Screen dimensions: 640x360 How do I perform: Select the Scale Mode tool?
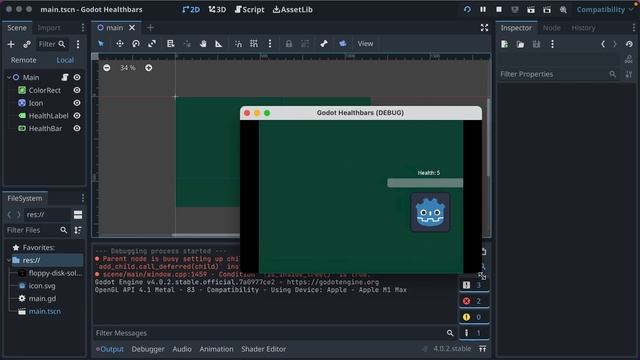[152, 44]
